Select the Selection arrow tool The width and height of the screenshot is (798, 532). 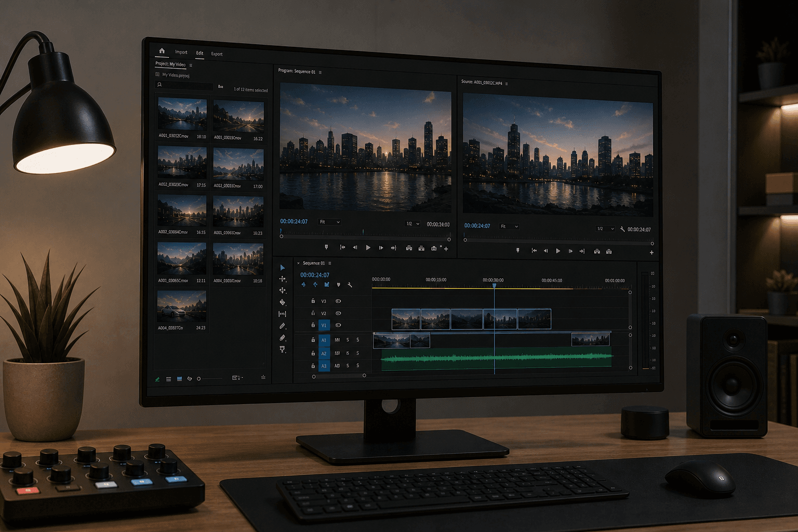[283, 268]
